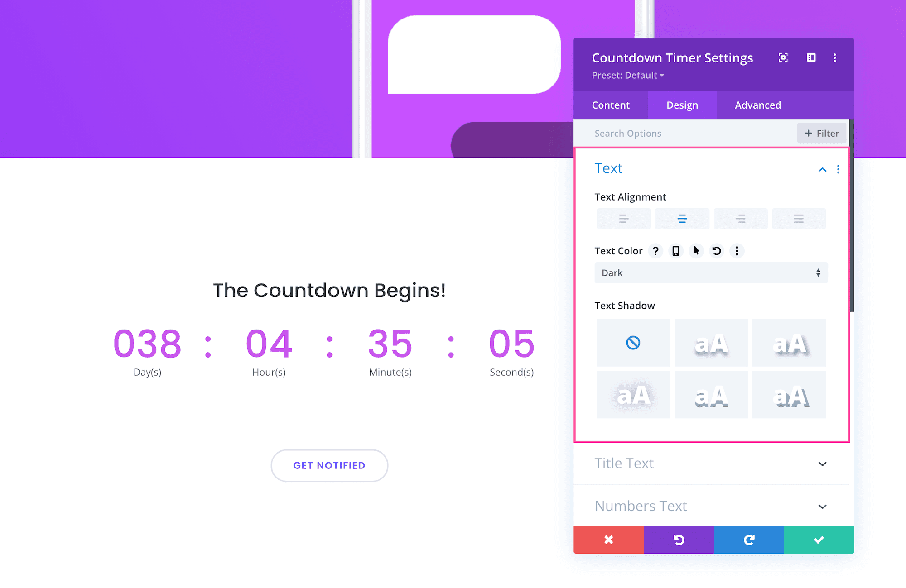Click the module settings layout icon
Viewport: 906px width, 588px height.
810,58
